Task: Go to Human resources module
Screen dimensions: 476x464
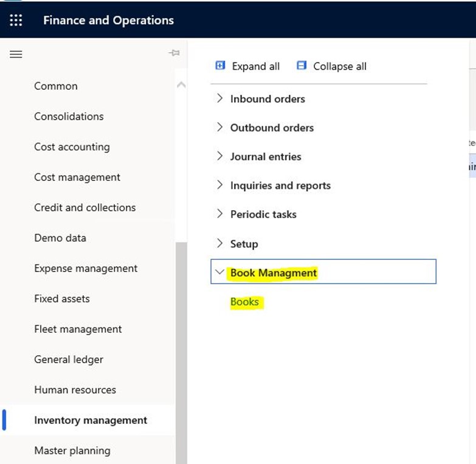Action: point(75,390)
